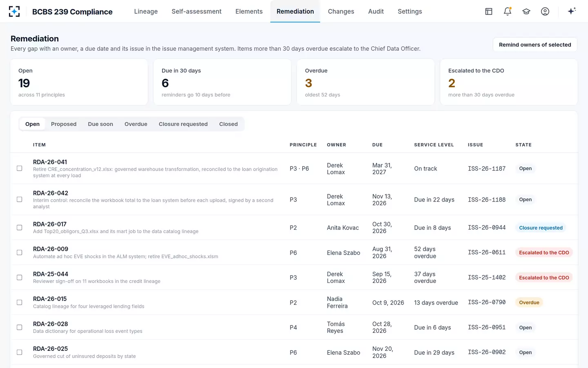
Task: Go to Settings in top navigation
Action: click(410, 11)
